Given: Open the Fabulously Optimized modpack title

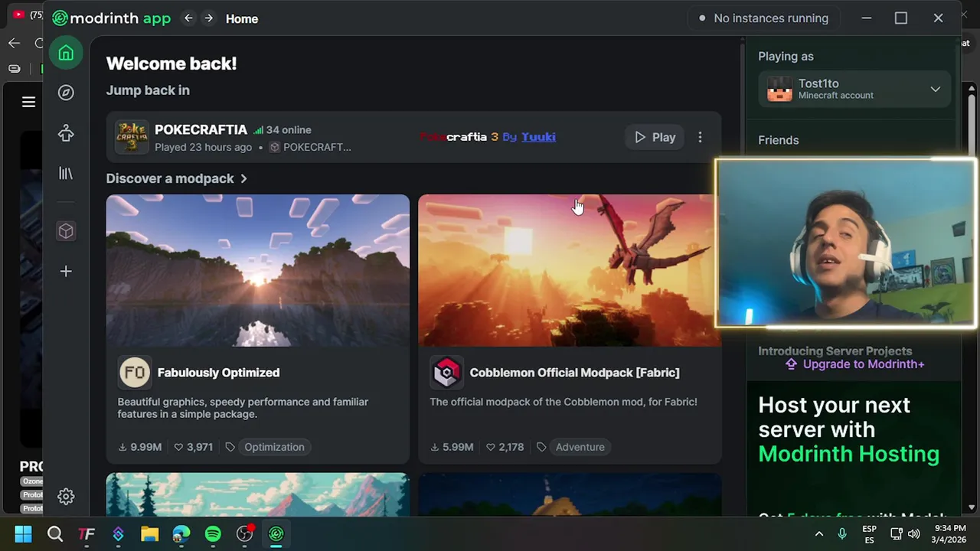Looking at the screenshot, I should click(x=218, y=373).
